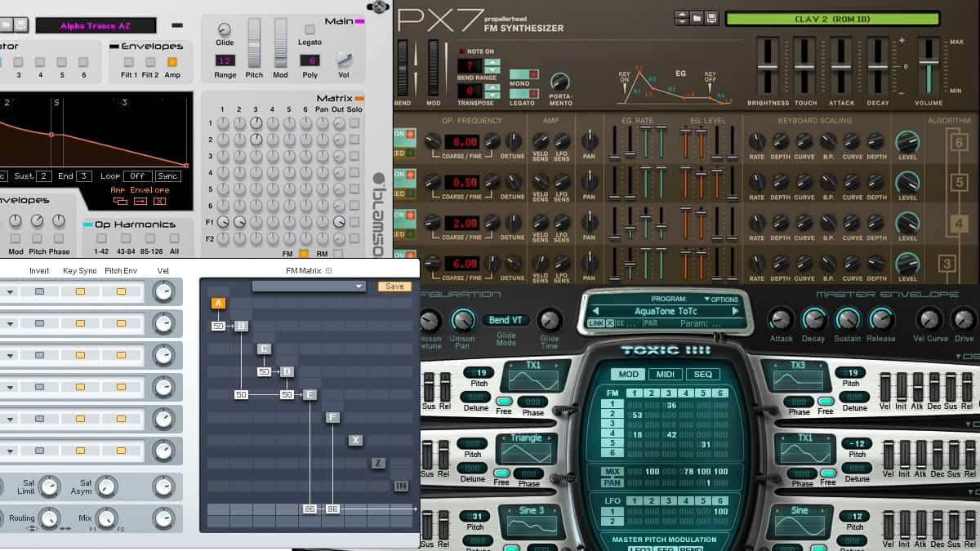Image resolution: width=980 pixels, height=551 pixels.
Task: Click the PX7 patch up/down arrows icon
Action: click(x=682, y=18)
